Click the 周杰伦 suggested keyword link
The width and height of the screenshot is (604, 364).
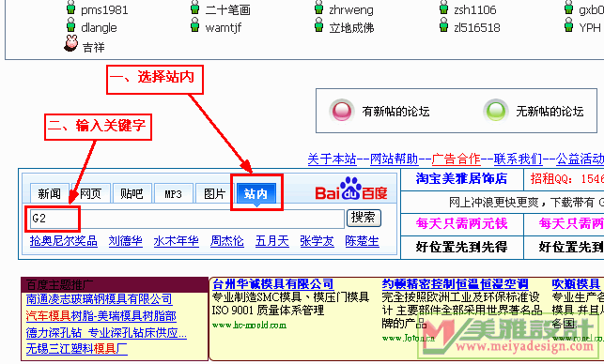227,241
